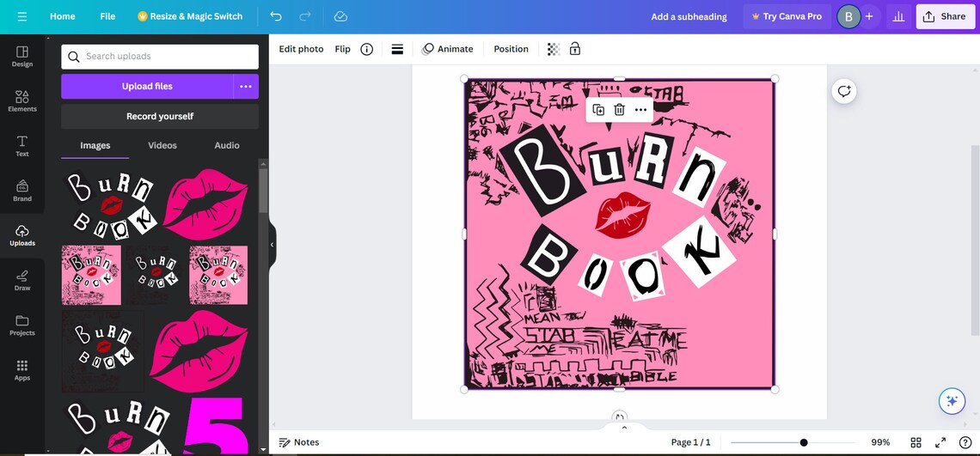Click the Flip button
Viewport: 980px width, 456px height.
[342, 49]
